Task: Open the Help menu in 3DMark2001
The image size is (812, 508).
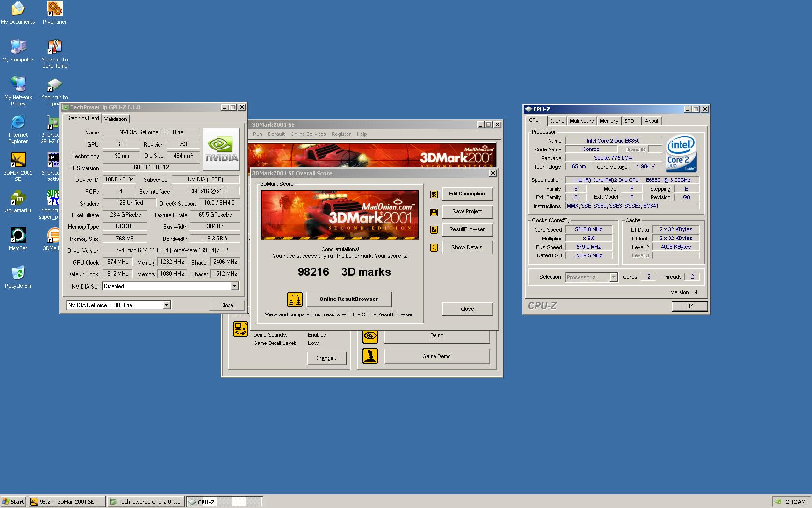Action: pyautogui.click(x=362, y=134)
